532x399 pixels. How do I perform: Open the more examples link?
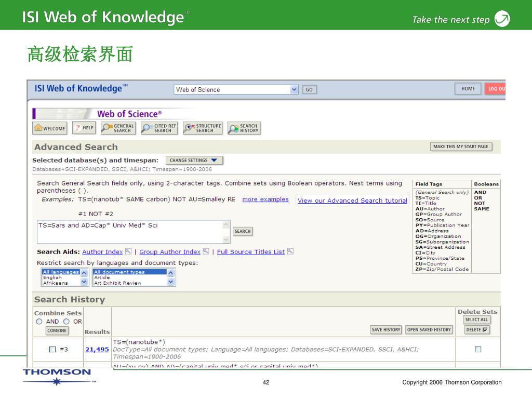click(x=265, y=199)
